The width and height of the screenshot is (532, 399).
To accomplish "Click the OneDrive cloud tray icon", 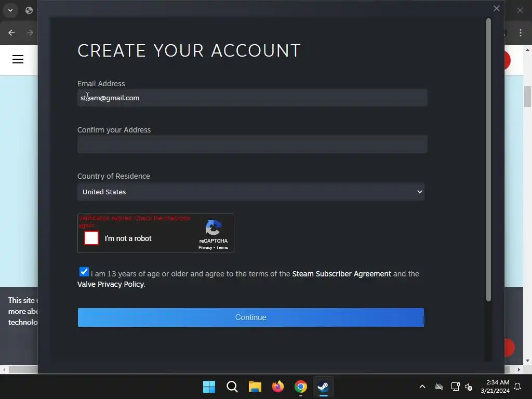I will [x=439, y=387].
